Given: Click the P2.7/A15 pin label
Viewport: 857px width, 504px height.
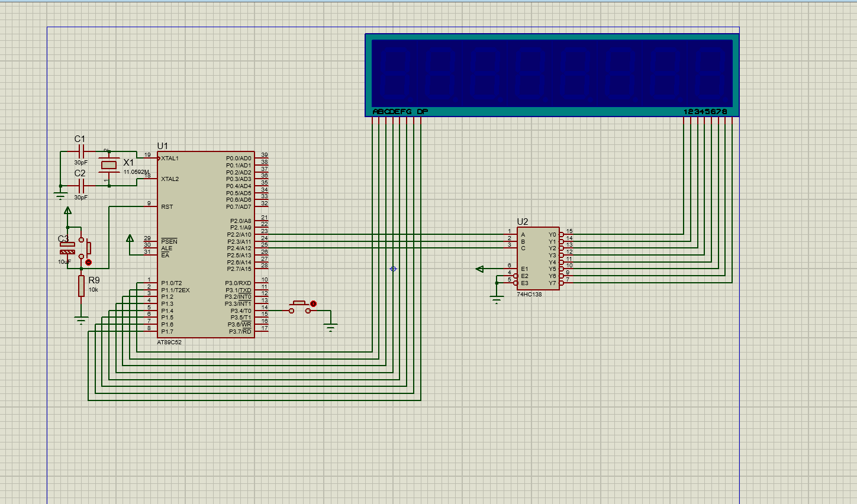Looking at the screenshot, I should click(x=239, y=269).
